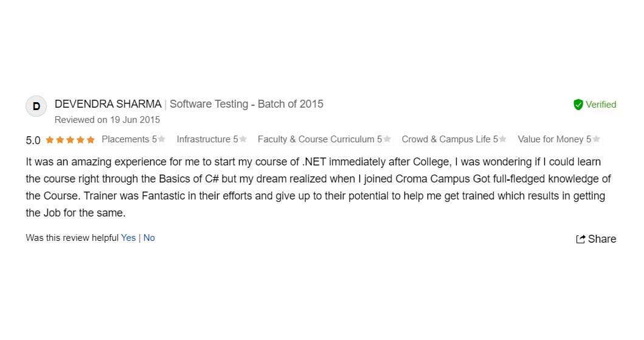This screenshot has width=644, height=340.
Task: Click the first orange rating star
Action: tap(50, 140)
